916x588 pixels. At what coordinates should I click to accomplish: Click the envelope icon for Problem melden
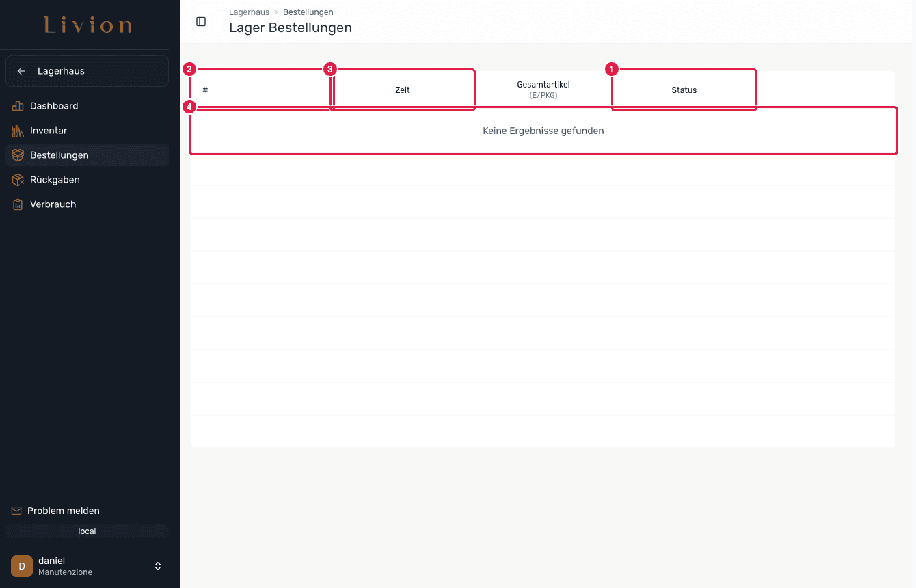(16, 511)
